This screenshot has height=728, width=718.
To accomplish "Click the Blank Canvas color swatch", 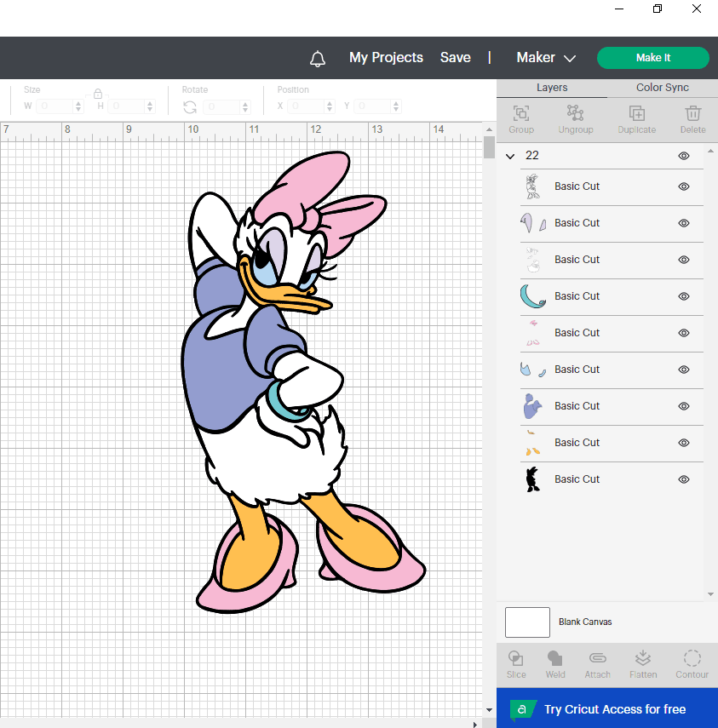I will click(x=527, y=622).
